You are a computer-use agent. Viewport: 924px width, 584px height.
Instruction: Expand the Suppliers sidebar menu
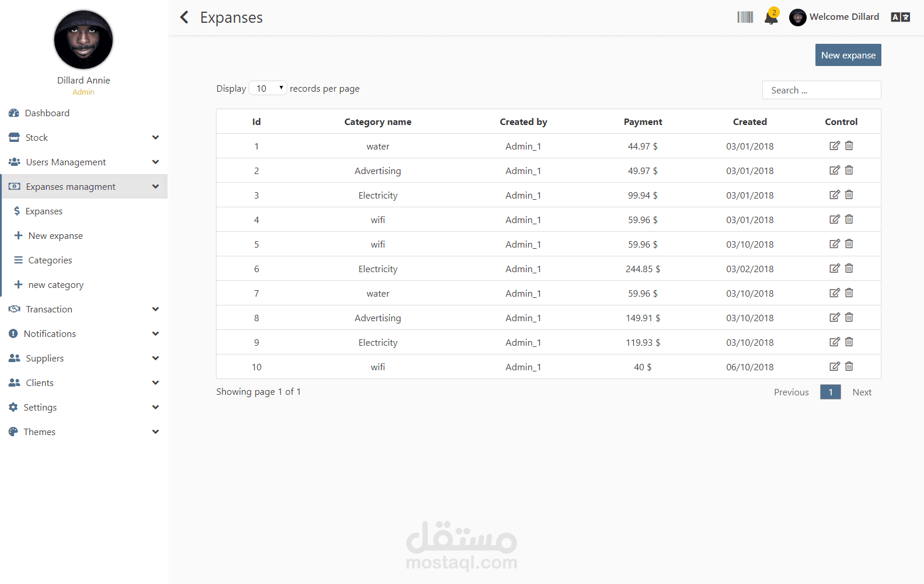point(83,359)
